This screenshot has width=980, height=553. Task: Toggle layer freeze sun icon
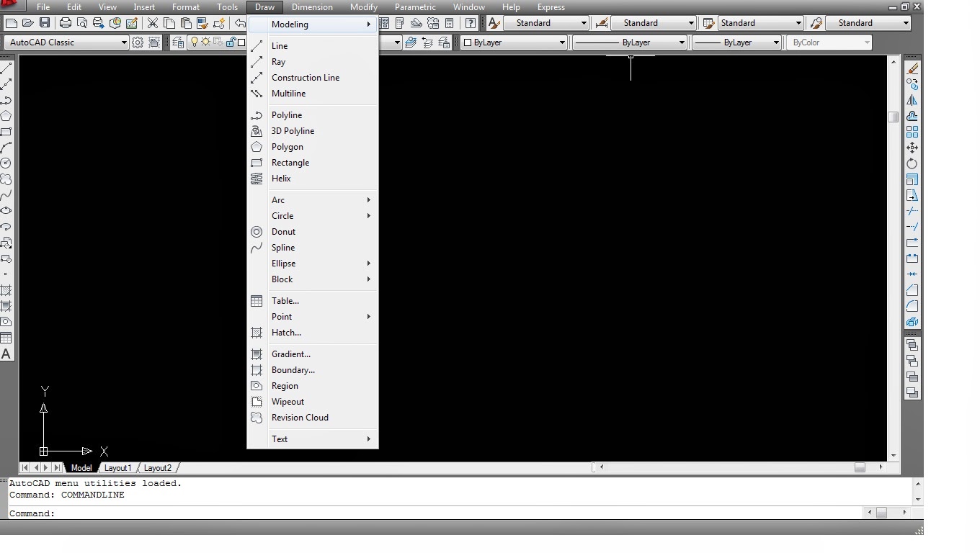(x=205, y=42)
